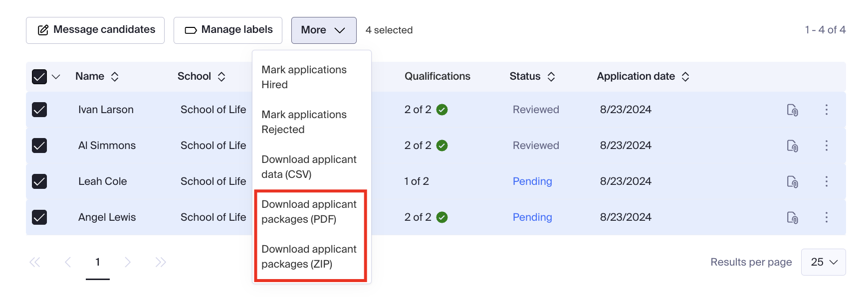The height and width of the screenshot is (297, 868).
Task: Open attachments icon for Leah Cole
Action: [x=792, y=181]
